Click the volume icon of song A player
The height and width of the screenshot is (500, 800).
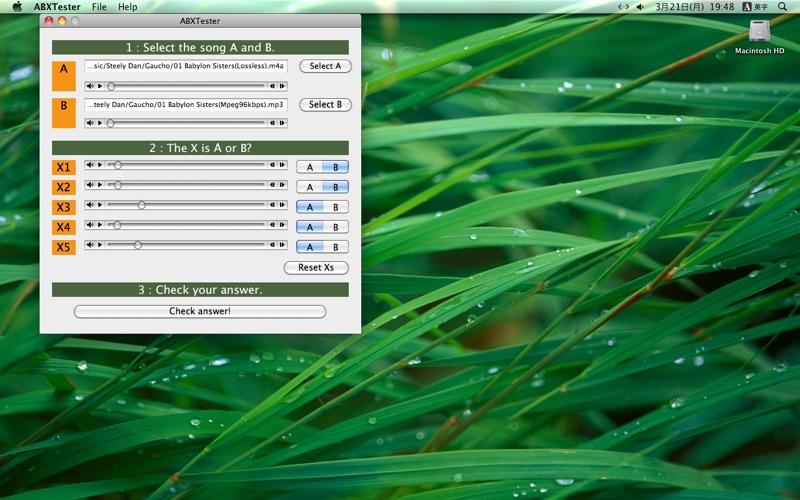coord(90,86)
